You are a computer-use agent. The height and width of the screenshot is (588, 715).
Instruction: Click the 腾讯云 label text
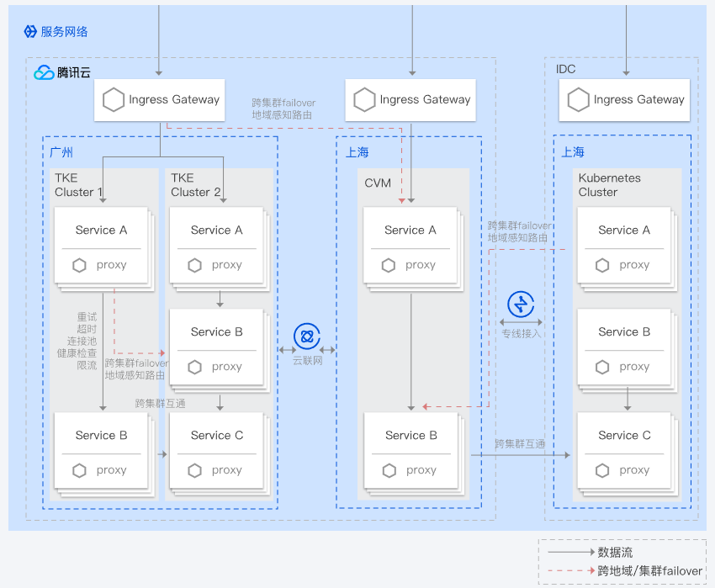[74, 72]
